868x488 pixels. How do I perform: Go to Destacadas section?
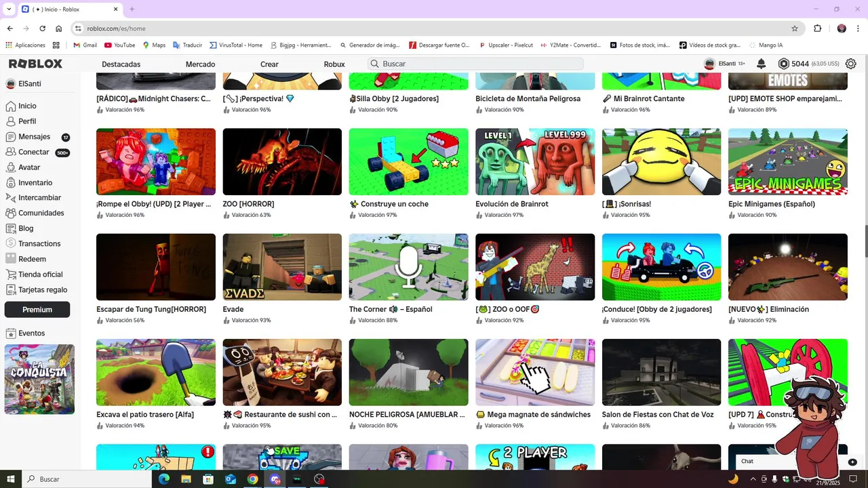click(121, 64)
